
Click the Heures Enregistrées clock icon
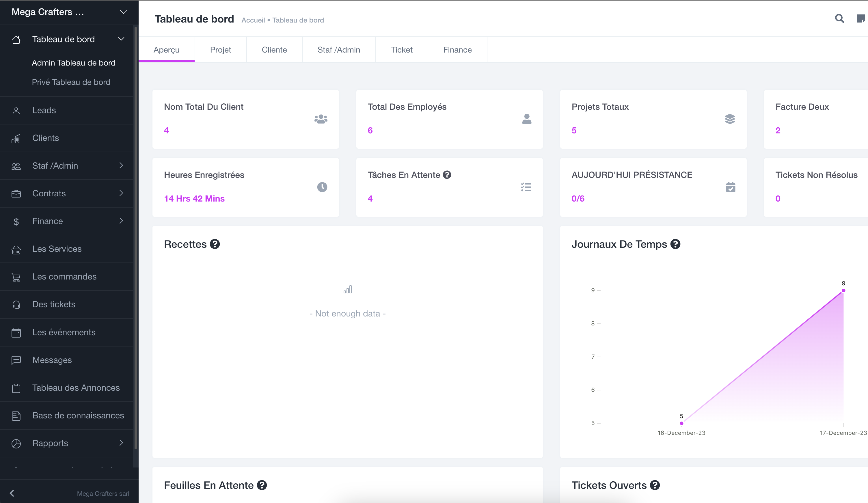click(322, 187)
